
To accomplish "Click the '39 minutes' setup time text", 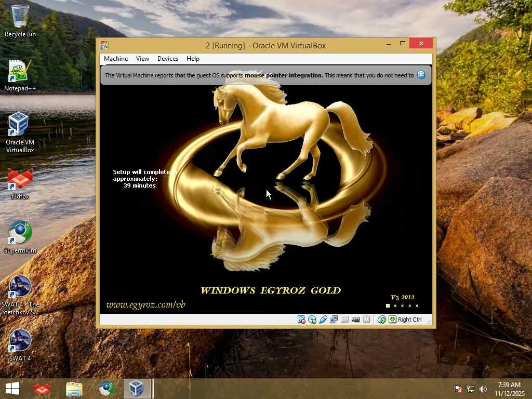I will coord(139,185).
